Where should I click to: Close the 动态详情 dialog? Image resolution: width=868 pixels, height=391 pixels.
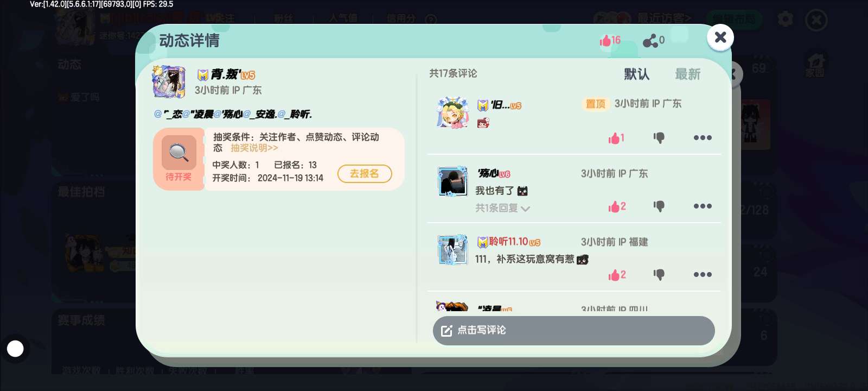(720, 37)
